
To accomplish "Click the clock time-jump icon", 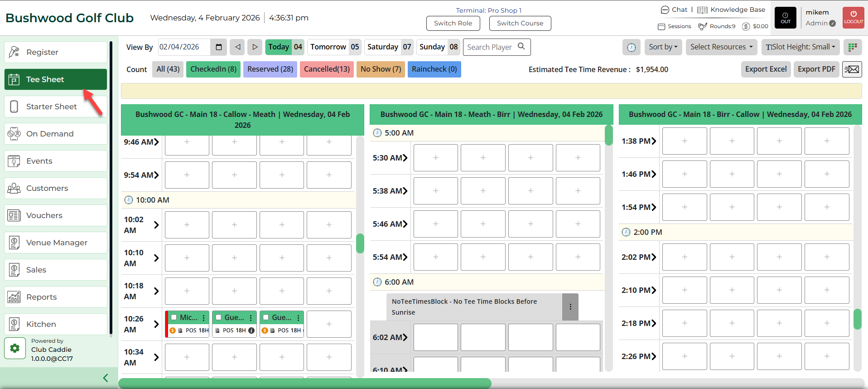I will [x=631, y=47].
